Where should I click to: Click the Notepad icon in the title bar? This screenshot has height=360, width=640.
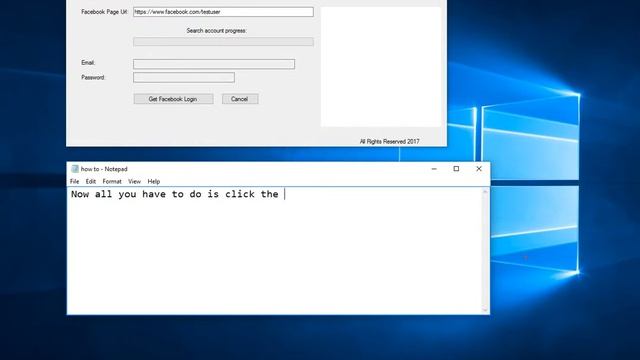(x=75, y=169)
